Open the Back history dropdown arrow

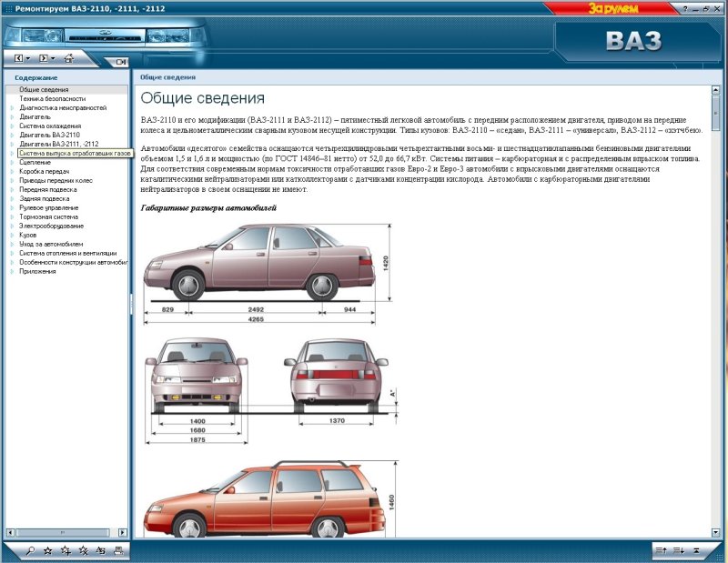(x=28, y=59)
